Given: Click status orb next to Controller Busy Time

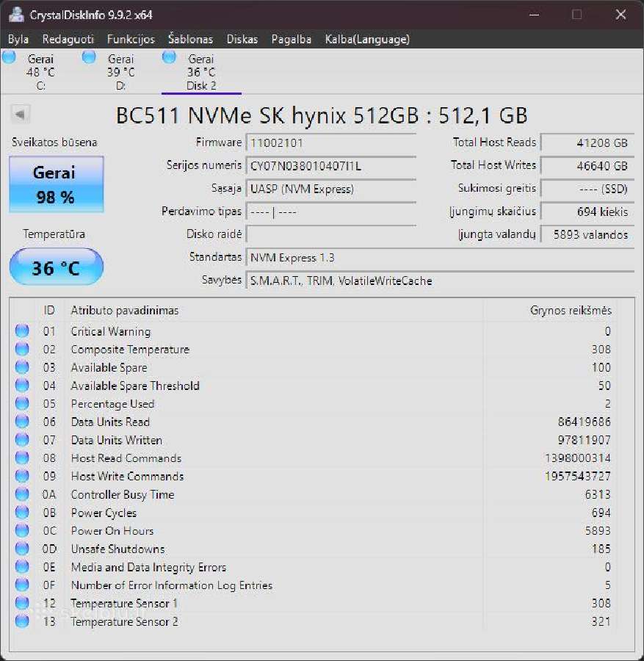Looking at the screenshot, I should [22, 494].
